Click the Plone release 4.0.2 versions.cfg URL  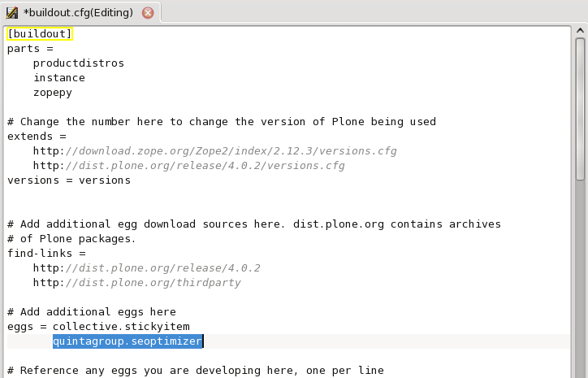click(x=188, y=166)
